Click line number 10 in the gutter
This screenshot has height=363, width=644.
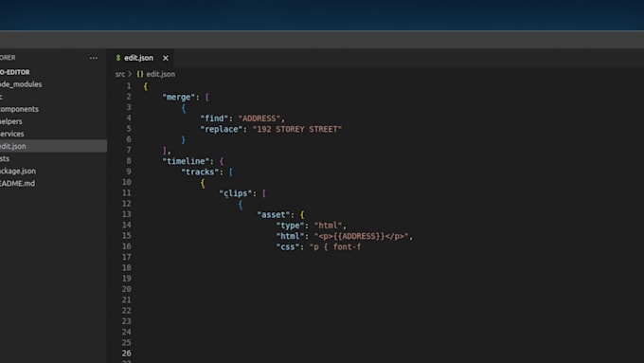[127, 182]
